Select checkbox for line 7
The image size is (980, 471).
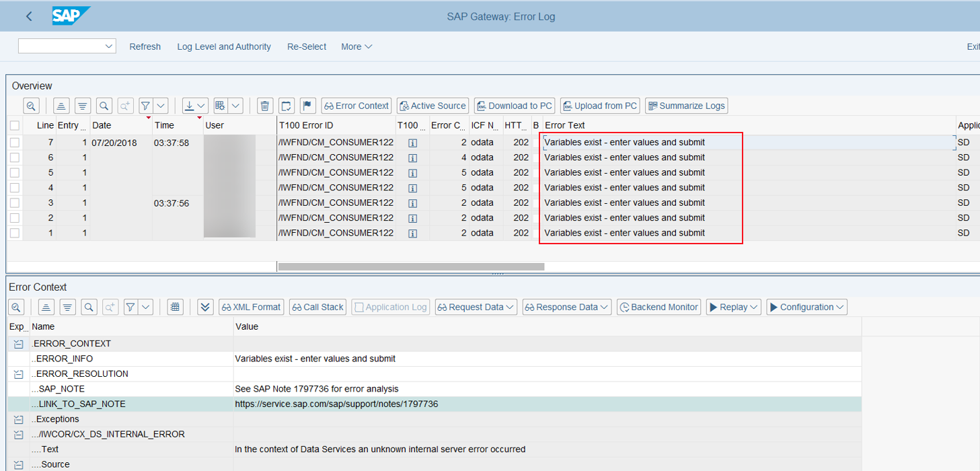click(15, 143)
